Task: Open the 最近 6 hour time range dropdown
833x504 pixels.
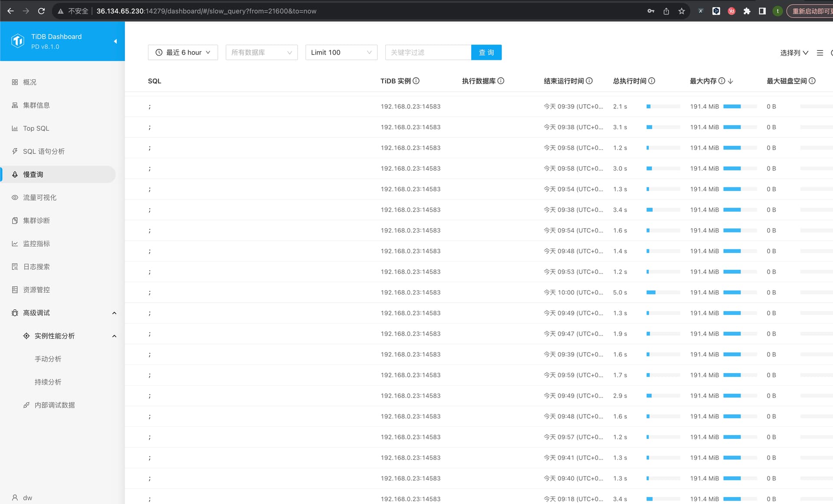Action: coord(183,52)
